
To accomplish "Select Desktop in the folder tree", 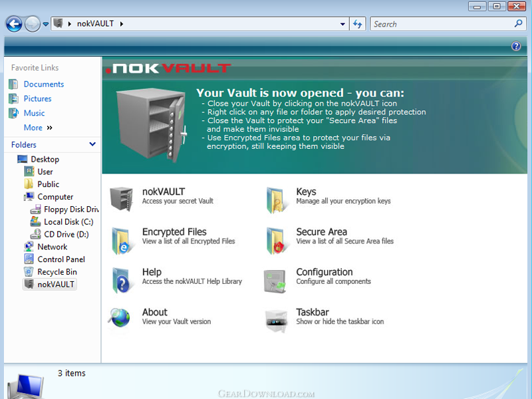I will (x=45, y=159).
